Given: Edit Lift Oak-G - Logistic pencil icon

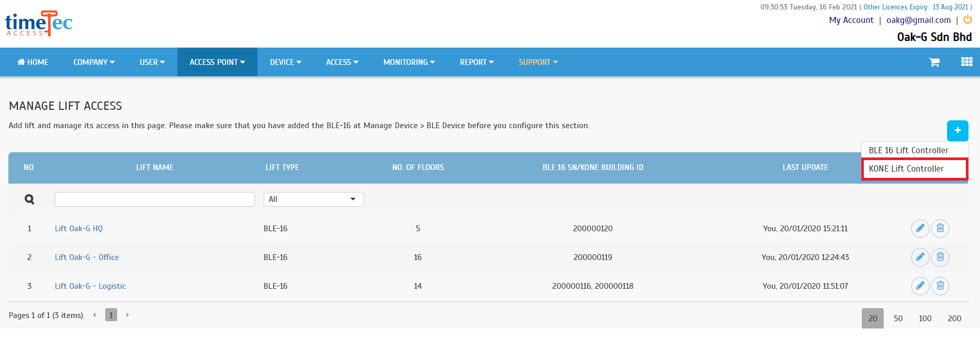Looking at the screenshot, I should click(x=920, y=286).
